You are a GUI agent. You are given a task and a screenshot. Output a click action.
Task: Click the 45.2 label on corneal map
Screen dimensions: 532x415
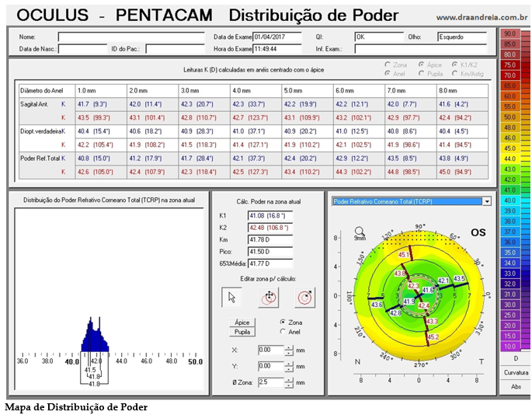tap(433, 337)
